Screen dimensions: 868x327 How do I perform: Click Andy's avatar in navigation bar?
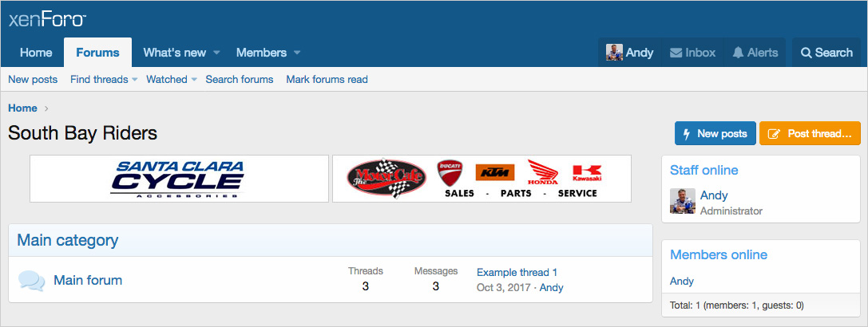coord(614,53)
